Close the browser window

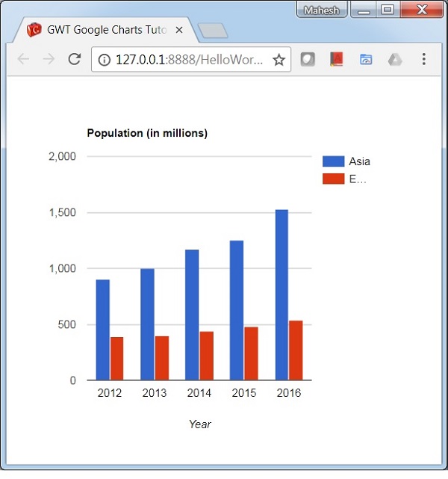coord(422,10)
